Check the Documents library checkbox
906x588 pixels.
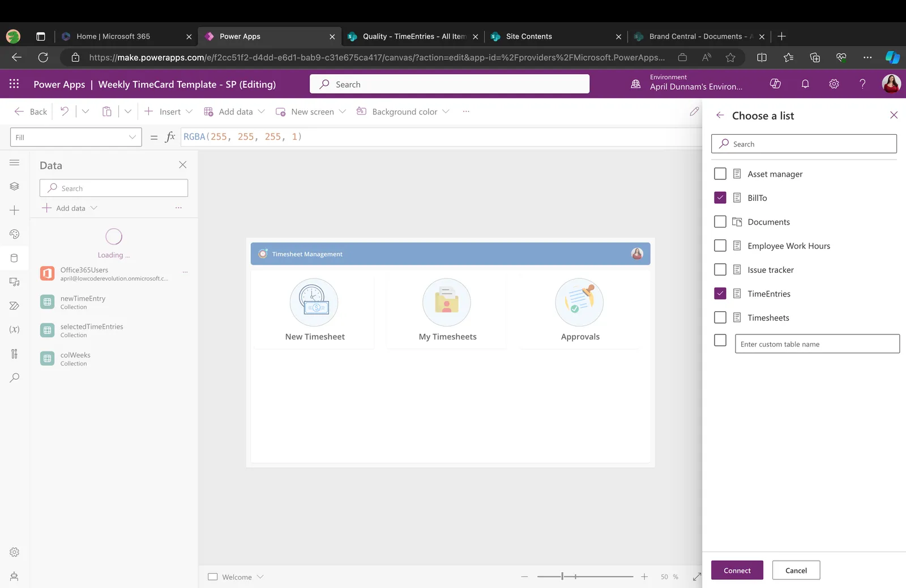click(720, 222)
